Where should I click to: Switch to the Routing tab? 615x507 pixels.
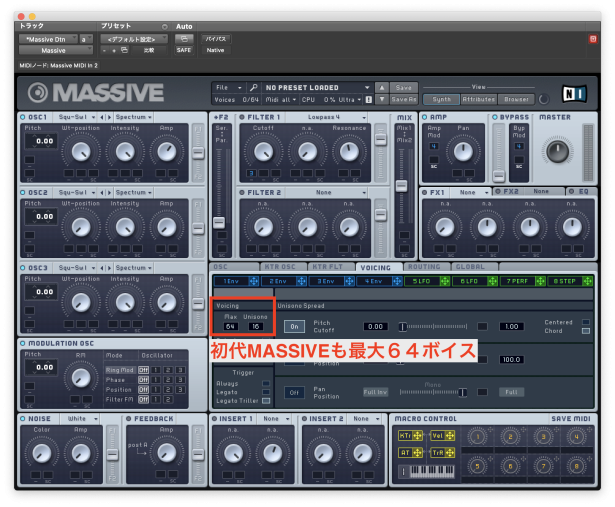424,267
